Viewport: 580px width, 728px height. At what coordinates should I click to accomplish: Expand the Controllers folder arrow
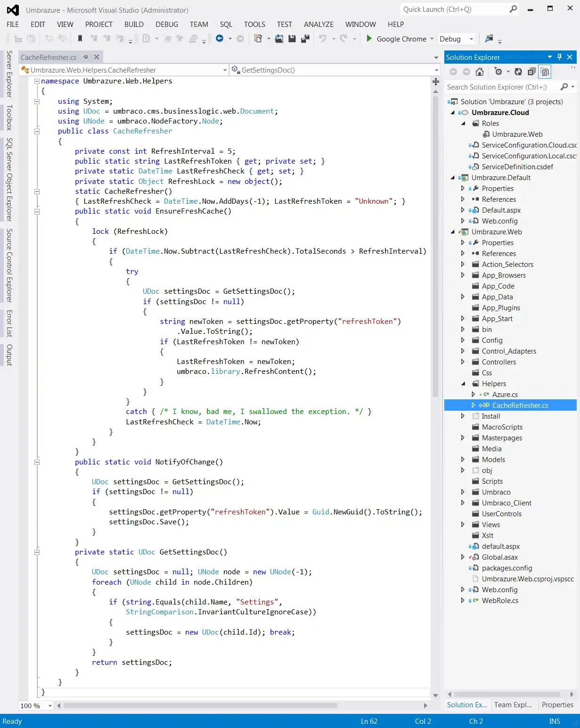click(463, 362)
